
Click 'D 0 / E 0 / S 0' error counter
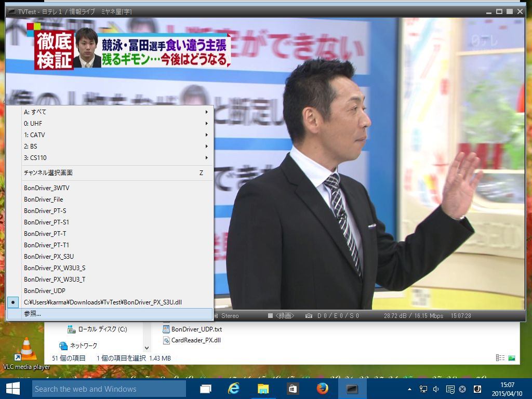pyautogui.click(x=338, y=316)
